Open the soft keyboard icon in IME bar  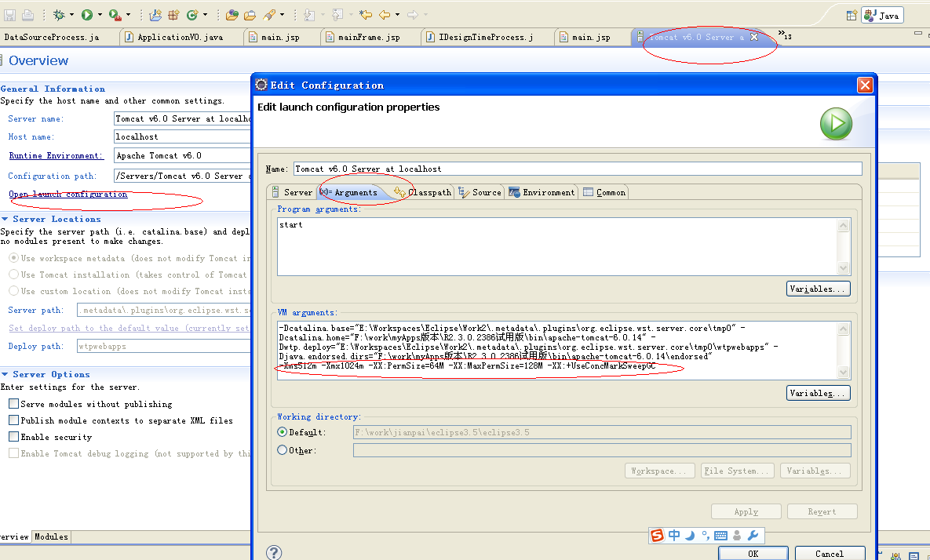pos(720,536)
